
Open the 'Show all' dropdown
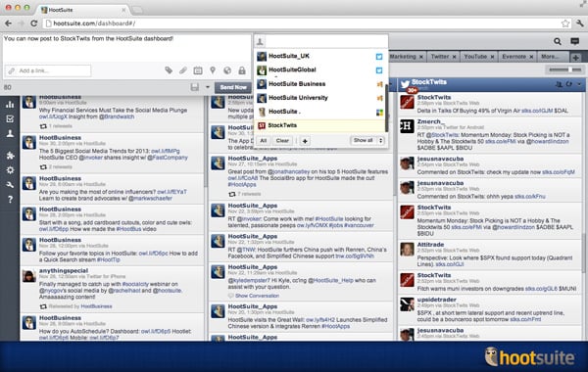[x=367, y=140]
